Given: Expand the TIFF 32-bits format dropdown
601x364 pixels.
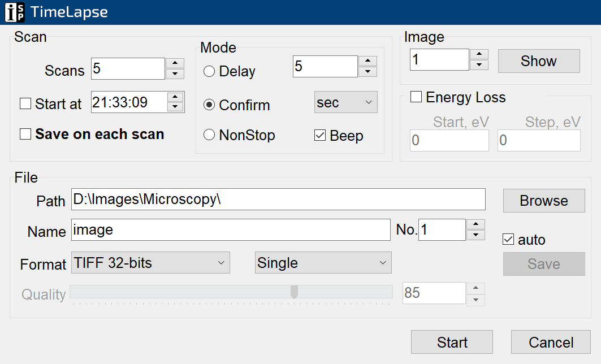Looking at the screenshot, I should tap(150, 263).
